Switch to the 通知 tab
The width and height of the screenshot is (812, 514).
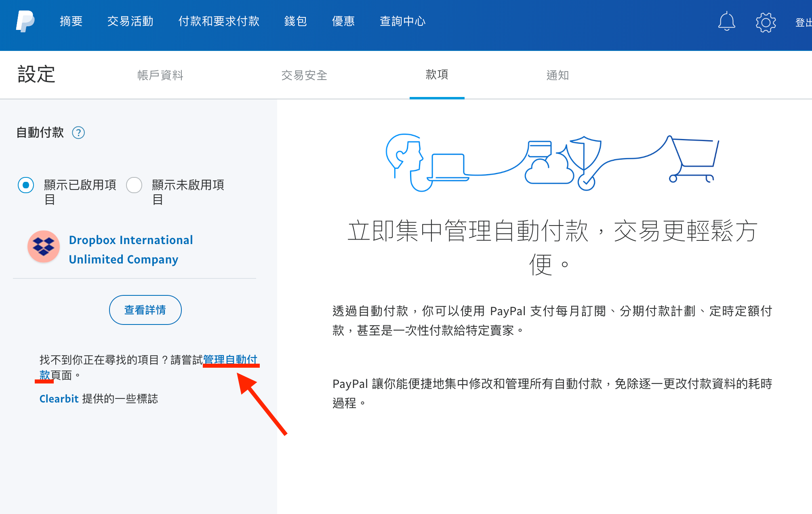pyautogui.click(x=557, y=75)
